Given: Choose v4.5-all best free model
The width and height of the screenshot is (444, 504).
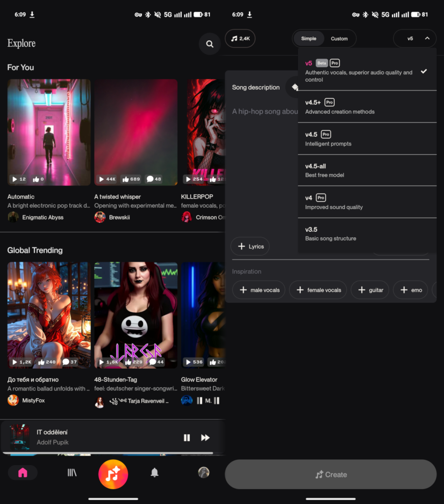Looking at the screenshot, I should click(366, 170).
